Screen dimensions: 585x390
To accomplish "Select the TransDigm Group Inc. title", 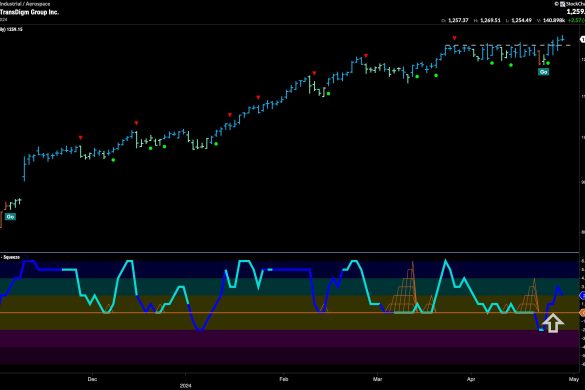I will (x=29, y=12).
